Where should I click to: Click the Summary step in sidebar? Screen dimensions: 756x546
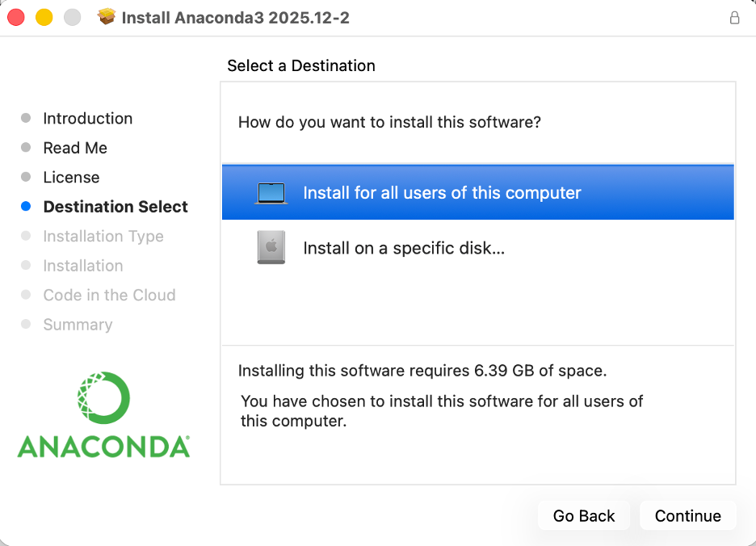[78, 325]
